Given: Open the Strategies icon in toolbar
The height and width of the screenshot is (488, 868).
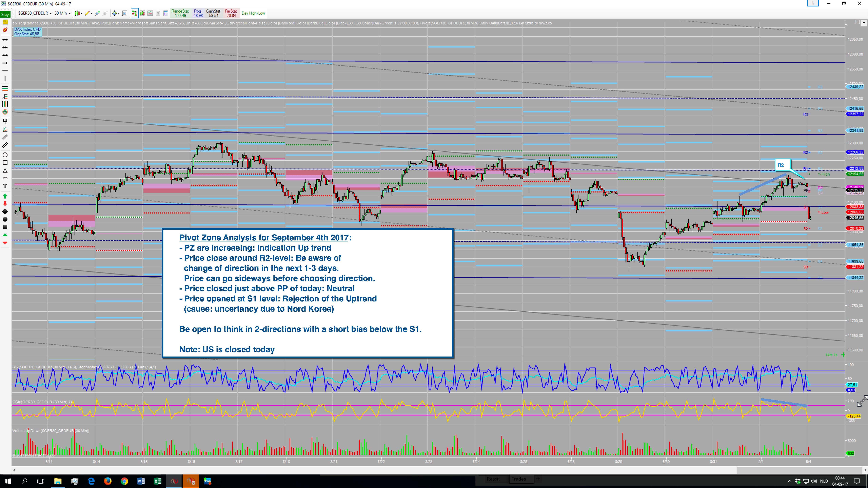Looking at the screenshot, I should tap(158, 13).
